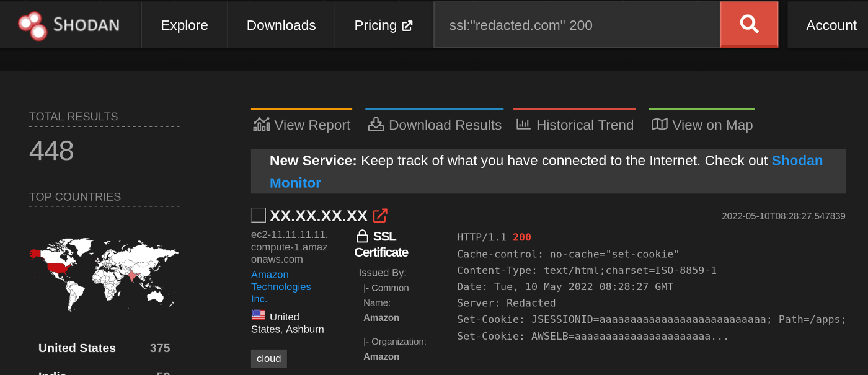Click the Amazon Technologies Inc. organization link
This screenshot has width=868, height=375.
[x=281, y=286]
